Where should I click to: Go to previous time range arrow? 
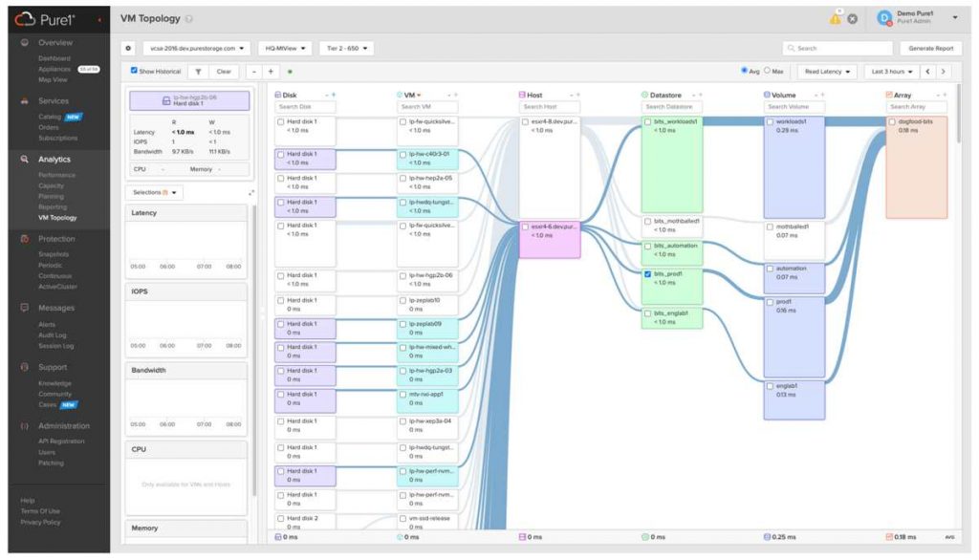pos(927,72)
